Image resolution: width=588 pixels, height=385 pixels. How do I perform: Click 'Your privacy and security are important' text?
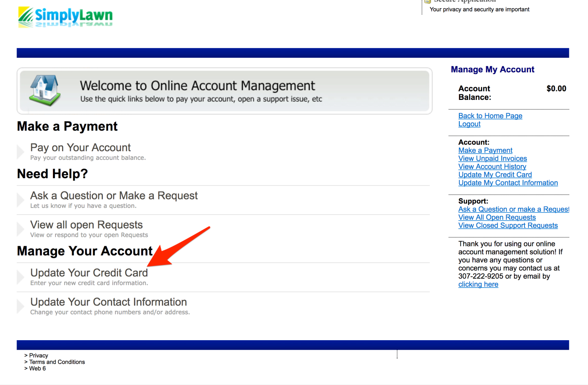480,9
